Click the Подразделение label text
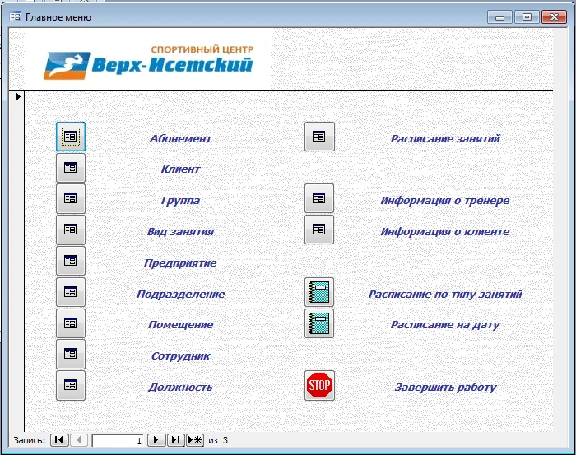 (x=180, y=294)
